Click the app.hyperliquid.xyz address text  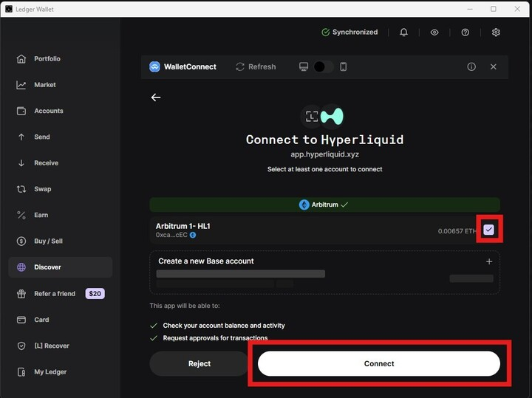pos(324,154)
